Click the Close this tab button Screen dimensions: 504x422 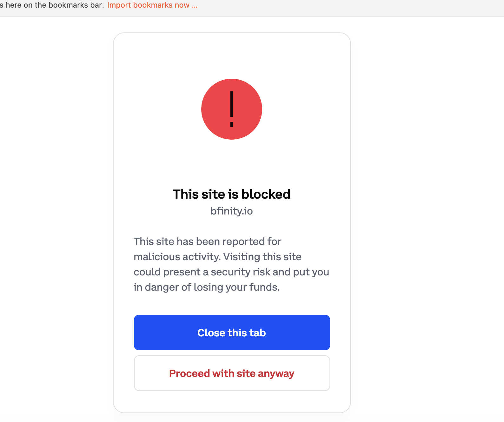point(232,333)
